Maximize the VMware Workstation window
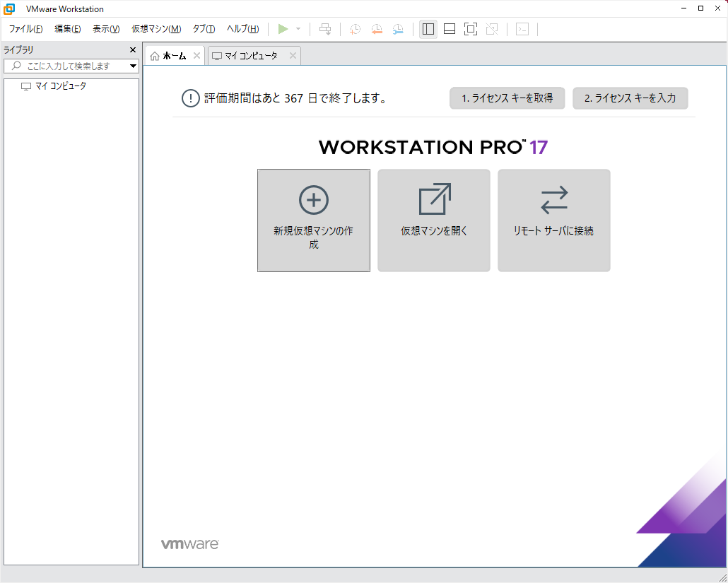 coord(700,8)
